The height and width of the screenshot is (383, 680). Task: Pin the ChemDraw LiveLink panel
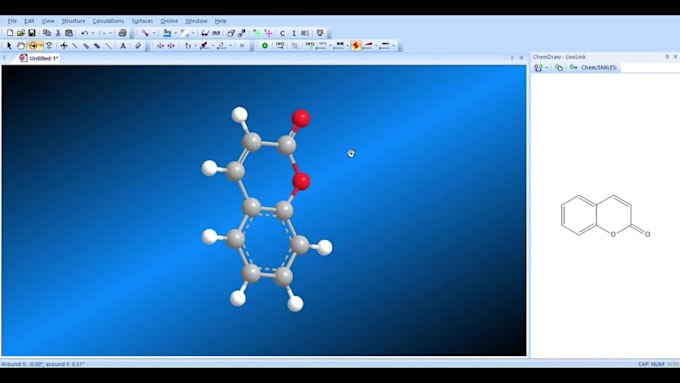[667, 57]
